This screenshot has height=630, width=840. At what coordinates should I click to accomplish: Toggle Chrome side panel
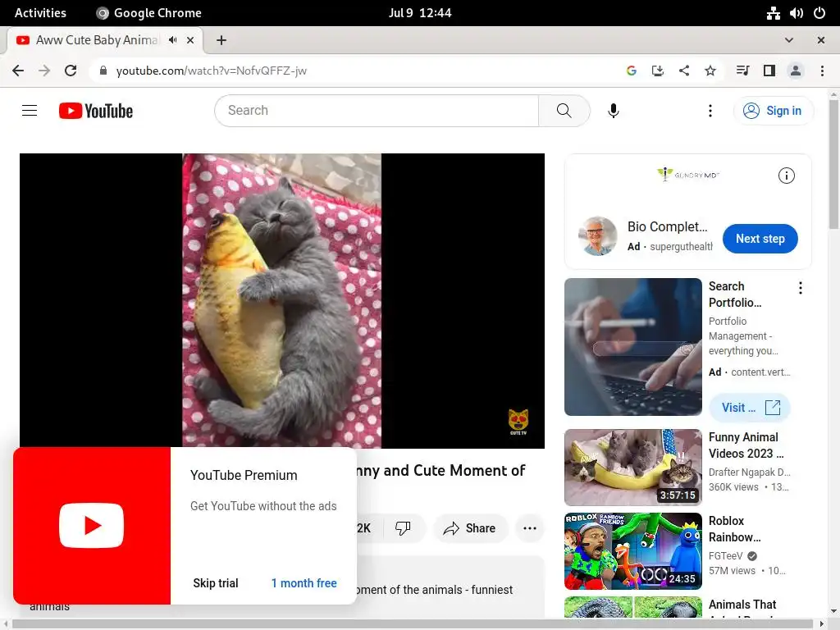click(x=769, y=71)
